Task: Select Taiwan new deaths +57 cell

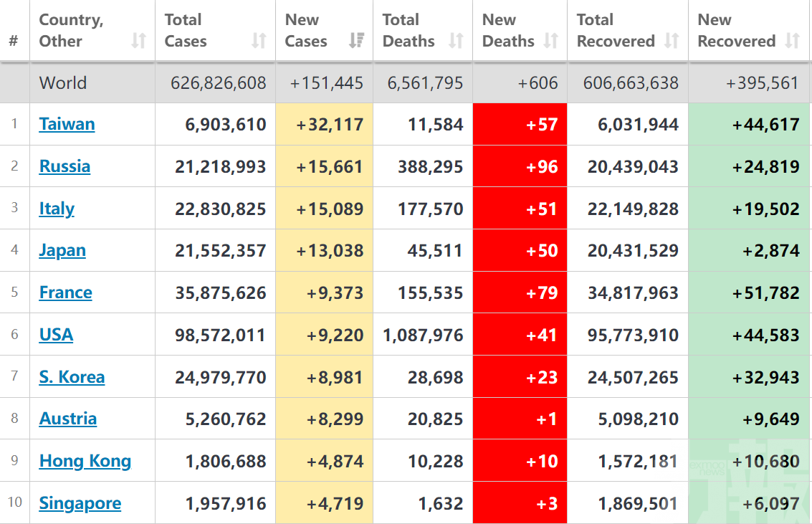Action: click(x=520, y=124)
